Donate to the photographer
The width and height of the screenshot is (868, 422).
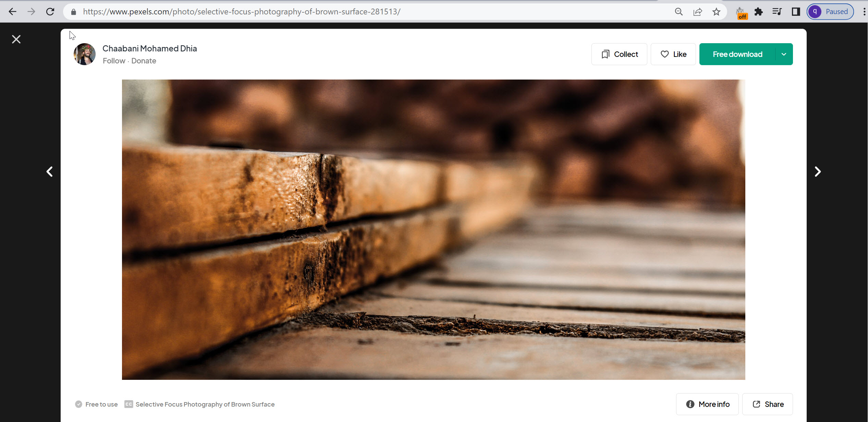(x=144, y=61)
